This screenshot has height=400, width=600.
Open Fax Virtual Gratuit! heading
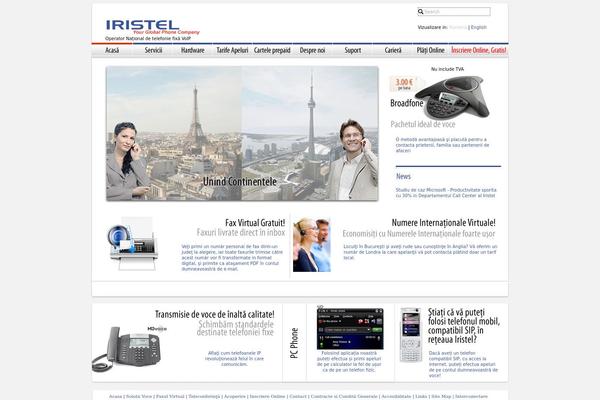255,222
